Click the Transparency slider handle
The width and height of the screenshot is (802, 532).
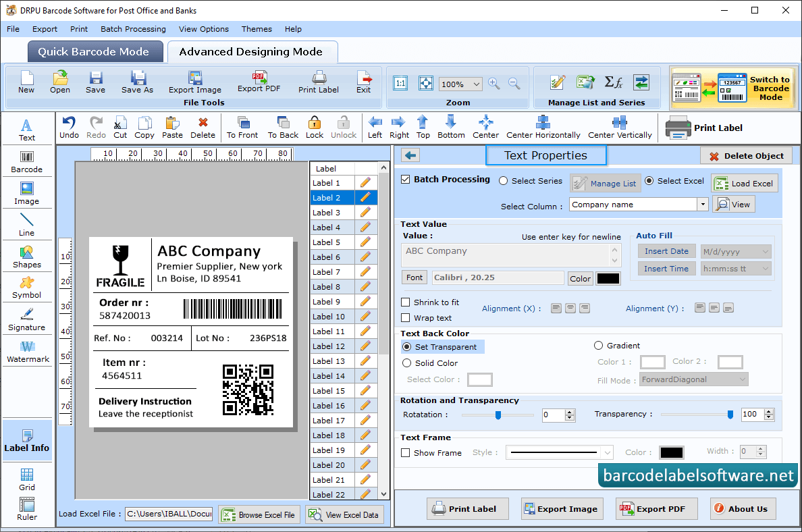[x=730, y=415]
